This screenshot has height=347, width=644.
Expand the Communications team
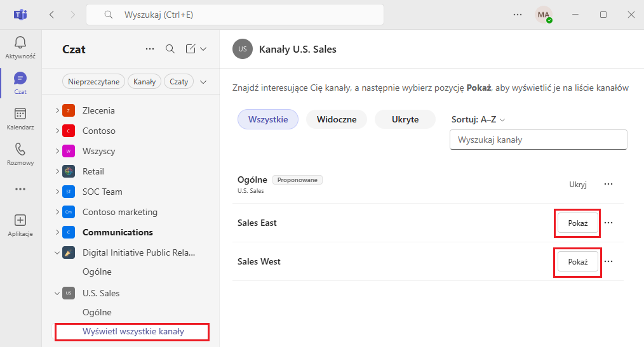coord(57,232)
